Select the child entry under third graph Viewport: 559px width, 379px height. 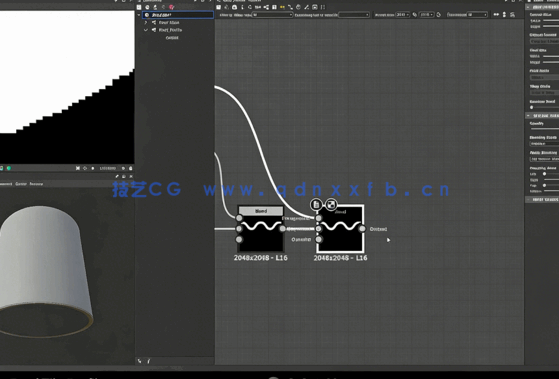click(172, 38)
